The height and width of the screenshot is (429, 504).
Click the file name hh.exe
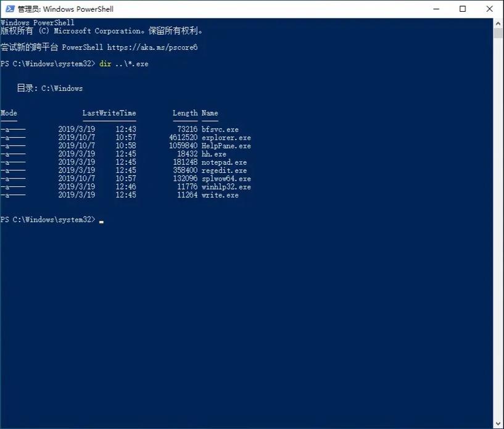click(214, 154)
